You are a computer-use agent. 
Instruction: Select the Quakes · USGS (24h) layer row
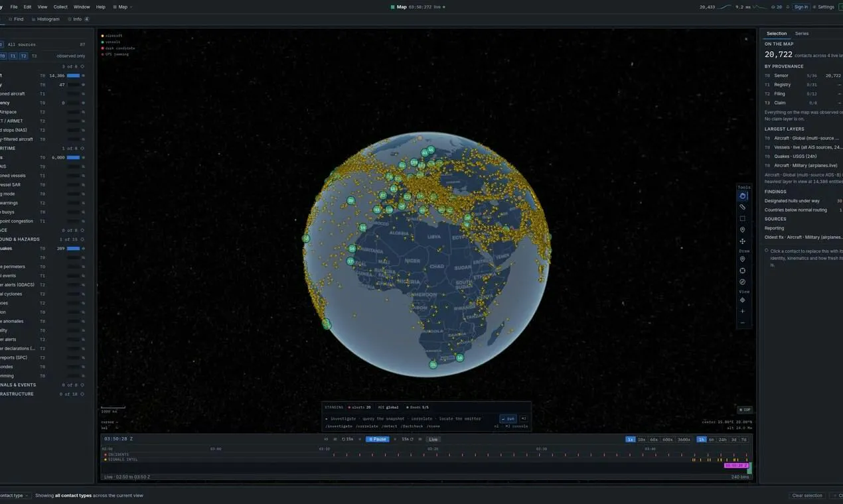point(803,156)
